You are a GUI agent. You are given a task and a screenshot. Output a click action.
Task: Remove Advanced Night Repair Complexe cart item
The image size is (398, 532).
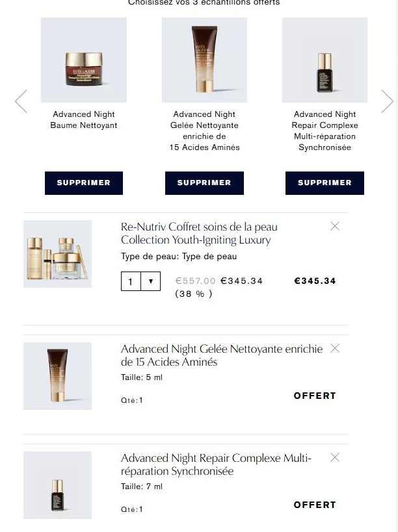coord(335,457)
